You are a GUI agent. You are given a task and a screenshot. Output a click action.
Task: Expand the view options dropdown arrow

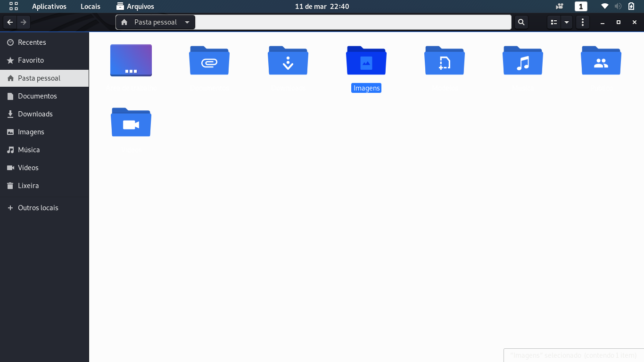tap(567, 22)
